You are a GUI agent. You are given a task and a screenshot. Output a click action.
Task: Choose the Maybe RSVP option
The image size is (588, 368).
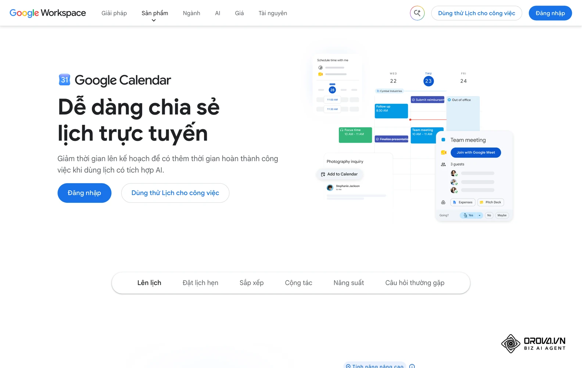tap(502, 215)
